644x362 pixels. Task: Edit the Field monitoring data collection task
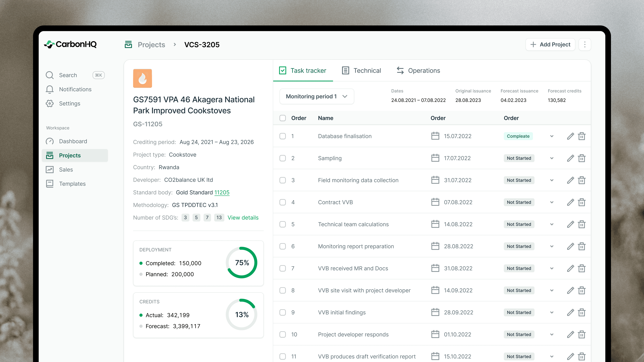coord(570,180)
